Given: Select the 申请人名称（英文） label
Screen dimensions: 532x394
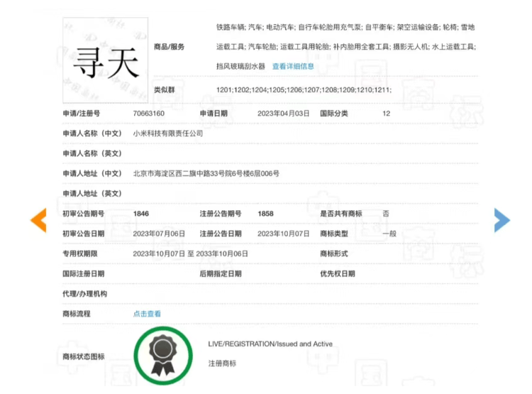Looking at the screenshot, I should pyautogui.click(x=92, y=153).
